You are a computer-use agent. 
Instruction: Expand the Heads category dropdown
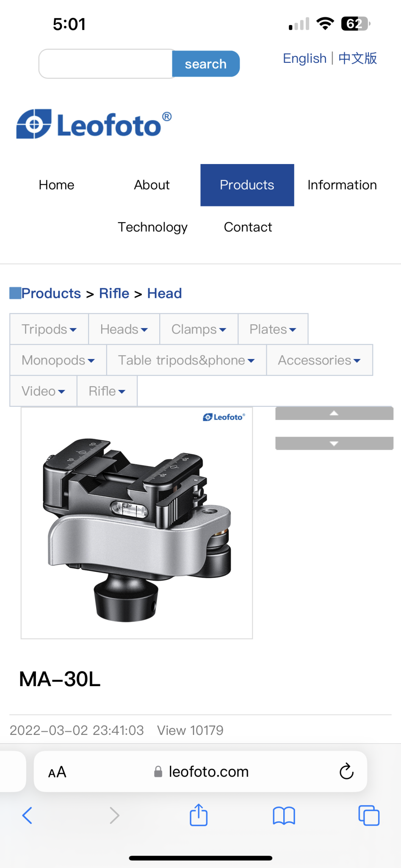point(124,329)
